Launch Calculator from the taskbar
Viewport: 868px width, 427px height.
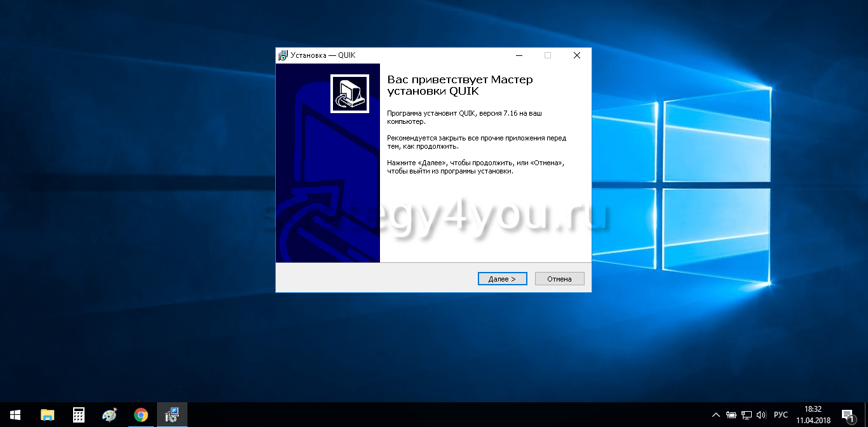tap(79, 415)
